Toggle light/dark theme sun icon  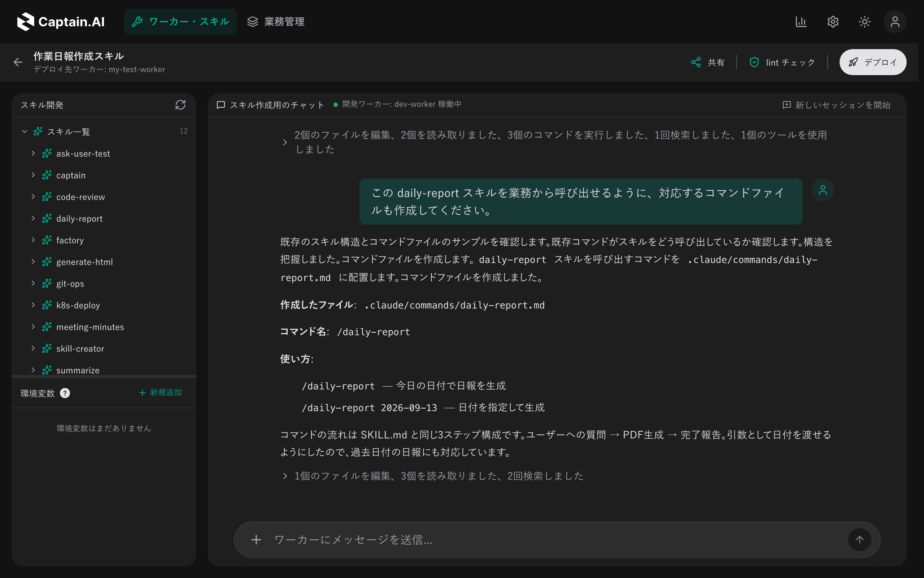pyautogui.click(x=864, y=22)
